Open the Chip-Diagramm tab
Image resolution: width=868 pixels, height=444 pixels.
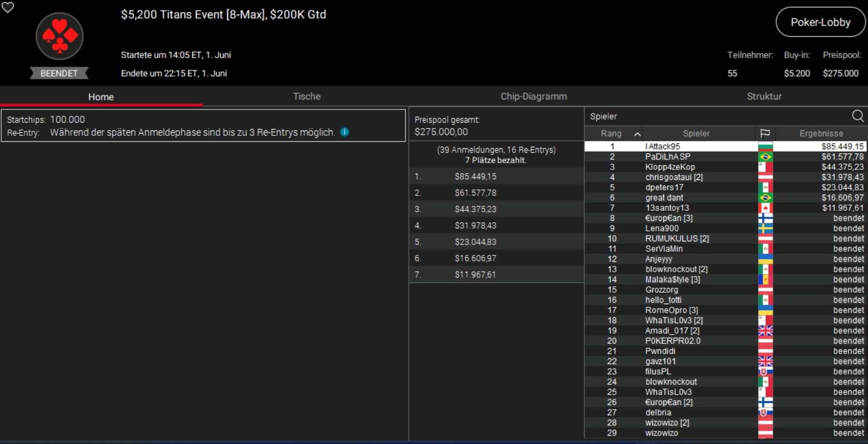click(533, 96)
